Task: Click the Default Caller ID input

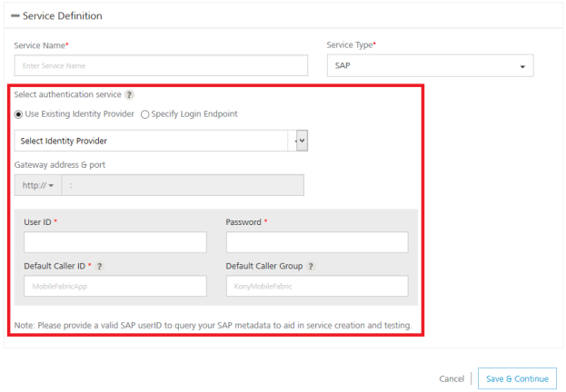Action: (115, 286)
